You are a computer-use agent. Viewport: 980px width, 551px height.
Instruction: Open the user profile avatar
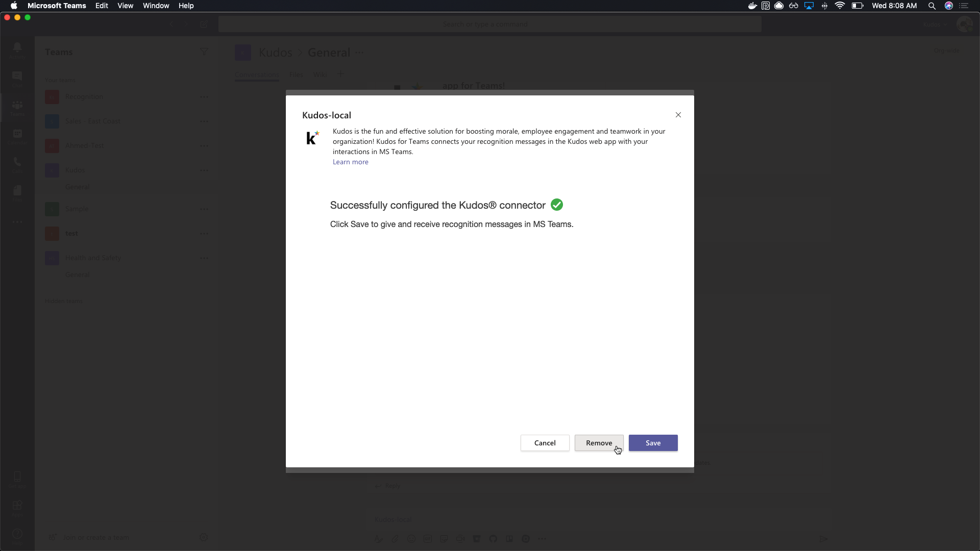[x=964, y=24]
